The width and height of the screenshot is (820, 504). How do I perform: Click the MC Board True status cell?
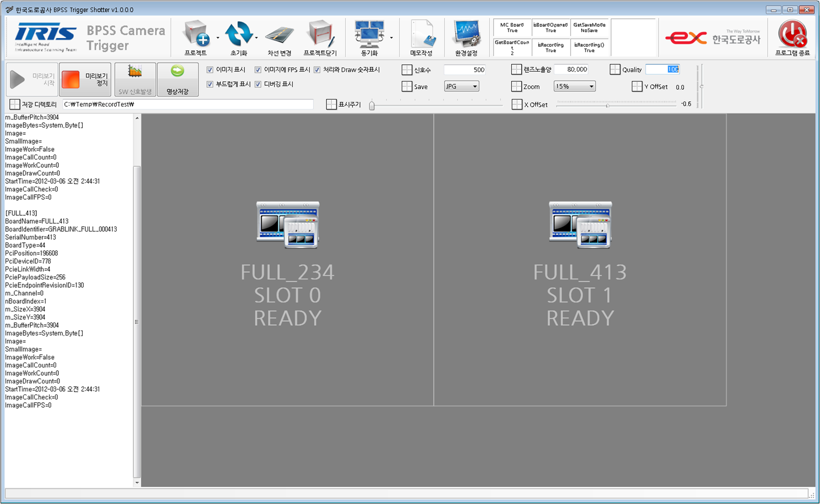pos(512,28)
